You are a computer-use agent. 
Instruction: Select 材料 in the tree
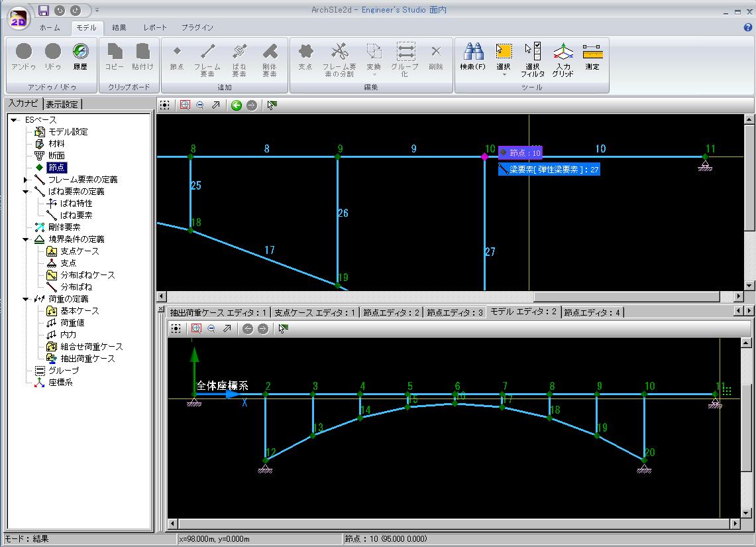(x=56, y=144)
